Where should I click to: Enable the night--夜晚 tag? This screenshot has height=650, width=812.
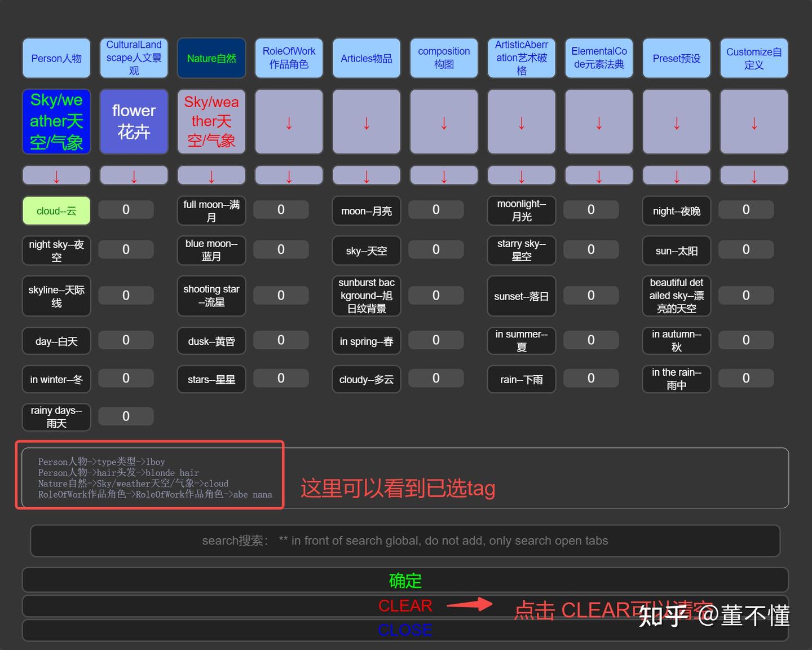[676, 210]
